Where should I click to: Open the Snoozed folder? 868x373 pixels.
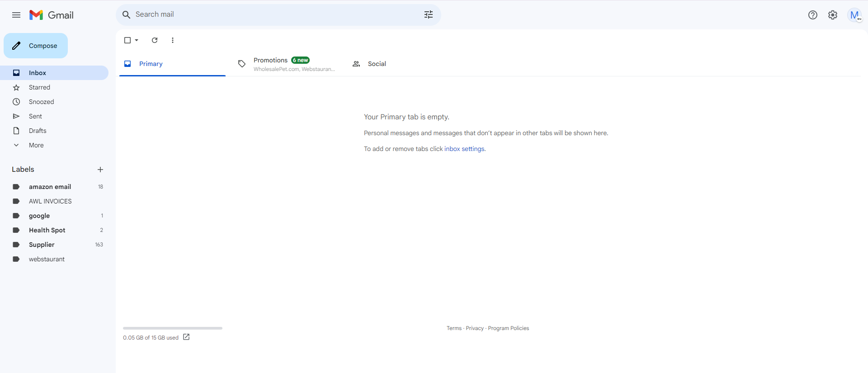(x=54, y=102)
